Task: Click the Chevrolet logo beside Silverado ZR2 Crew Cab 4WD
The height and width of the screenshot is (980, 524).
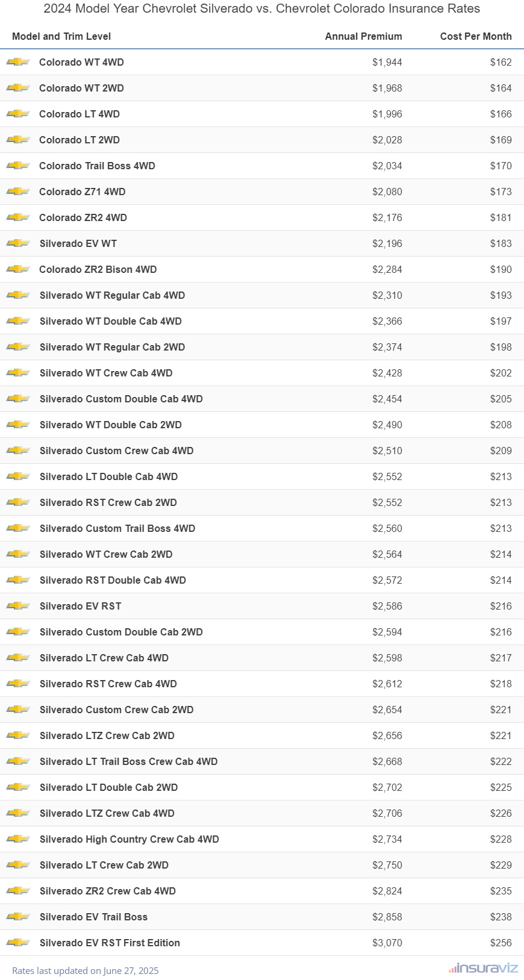Action: pos(18,891)
